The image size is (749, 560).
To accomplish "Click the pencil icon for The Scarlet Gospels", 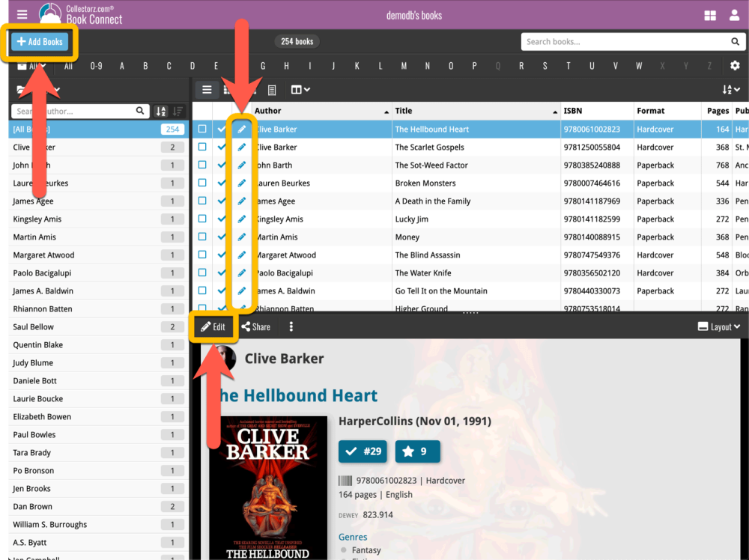I will point(241,147).
